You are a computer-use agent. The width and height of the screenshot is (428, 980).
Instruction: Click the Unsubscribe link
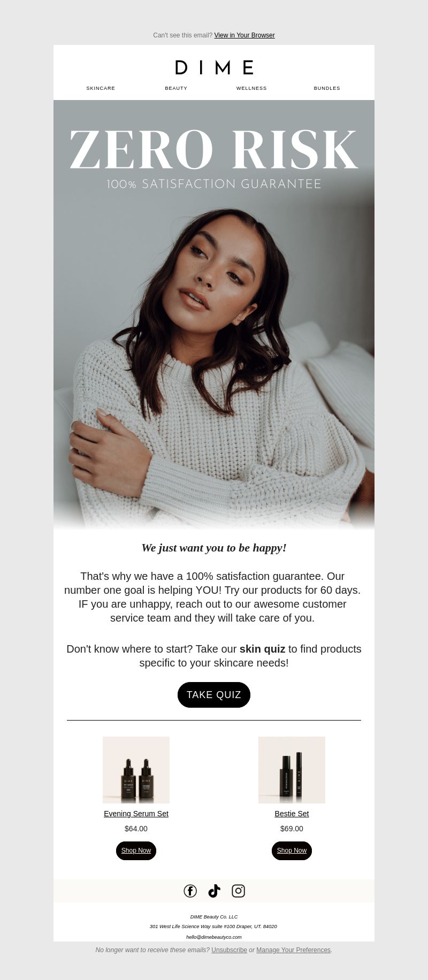(x=229, y=950)
